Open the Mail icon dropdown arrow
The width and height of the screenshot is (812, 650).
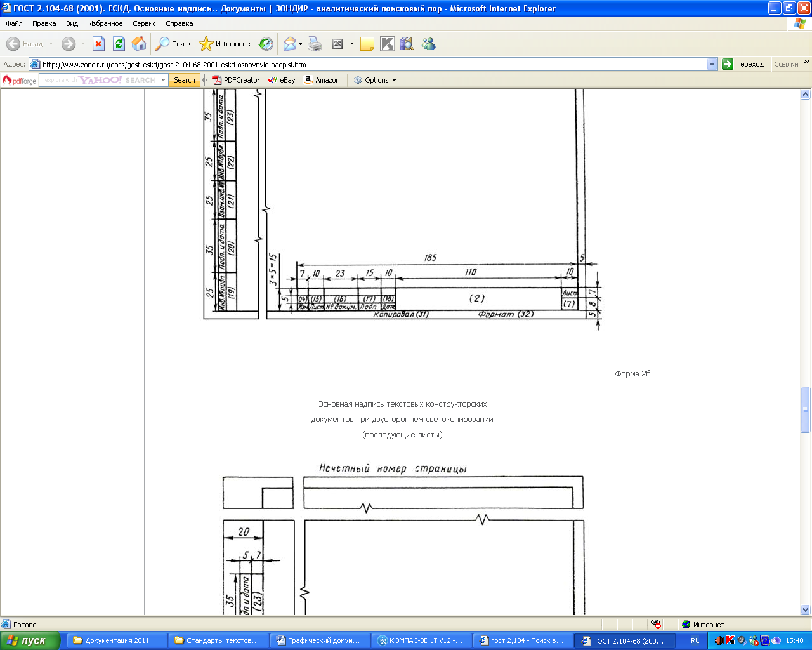(x=301, y=44)
